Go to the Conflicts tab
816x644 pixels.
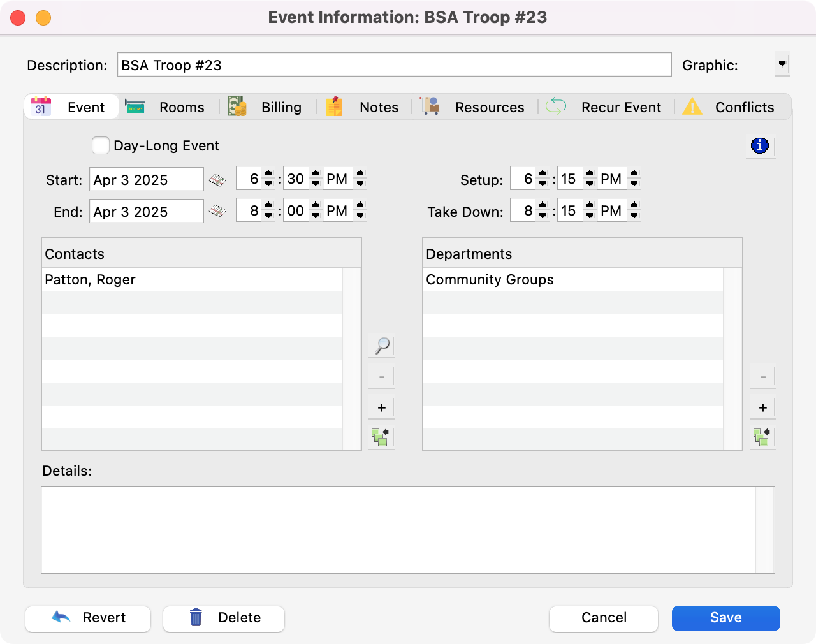point(729,107)
